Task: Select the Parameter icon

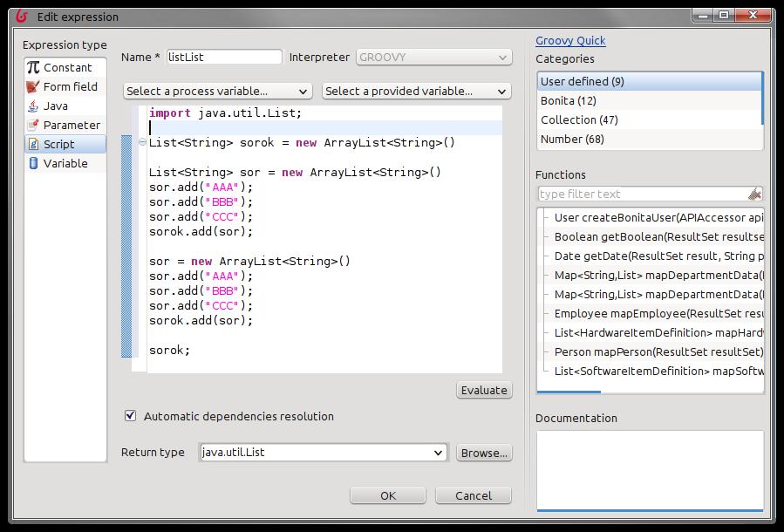Action: (x=33, y=125)
